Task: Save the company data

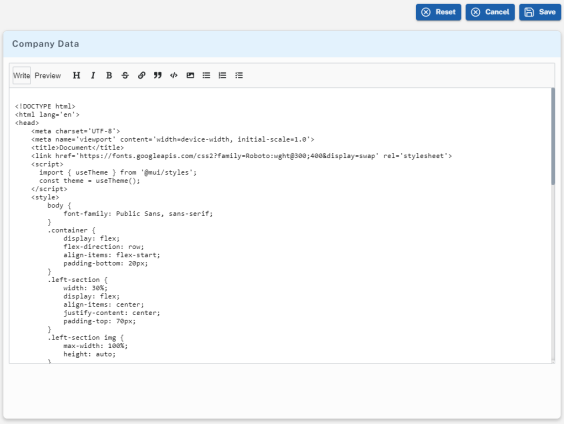Action: click(x=540, y=12)
